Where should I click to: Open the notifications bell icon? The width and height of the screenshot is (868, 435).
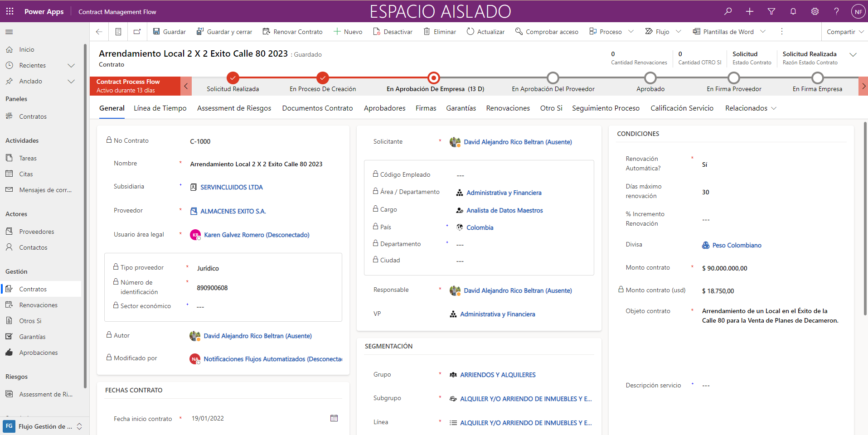(793, 11)
